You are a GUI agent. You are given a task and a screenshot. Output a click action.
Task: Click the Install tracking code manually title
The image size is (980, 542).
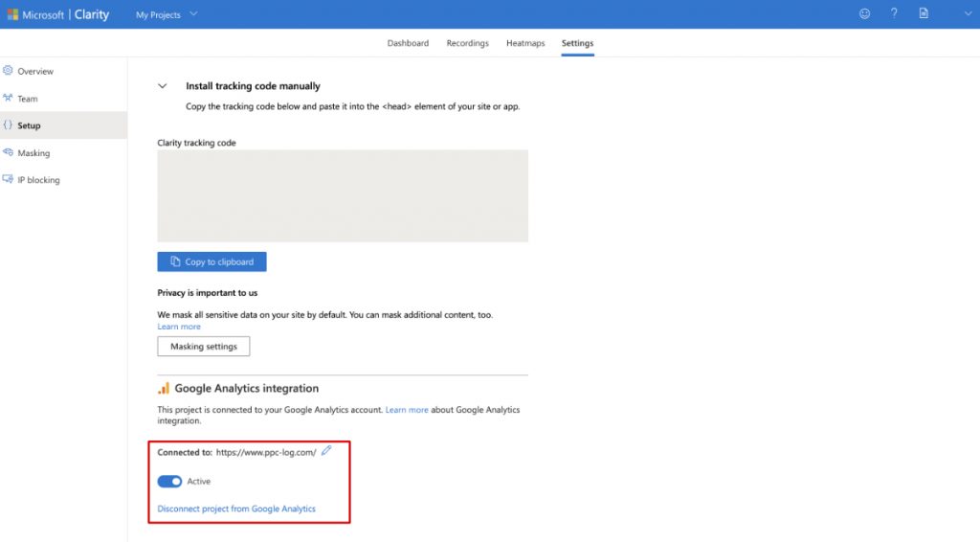[253, 85]
